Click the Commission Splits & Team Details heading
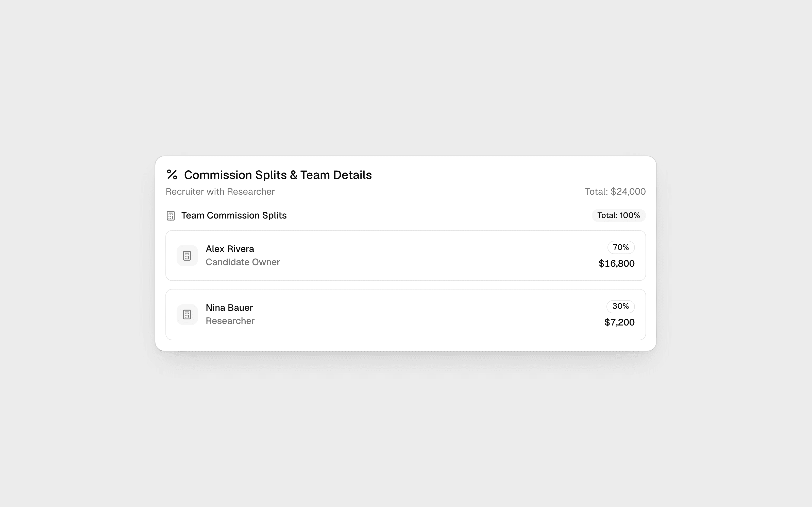812x507 pixels. click(278, 175)
